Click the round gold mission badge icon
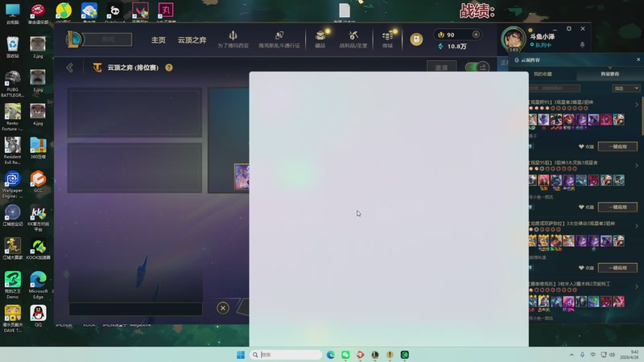The height and width of the screenshot is (362, 644). click(x=416, y=39)
